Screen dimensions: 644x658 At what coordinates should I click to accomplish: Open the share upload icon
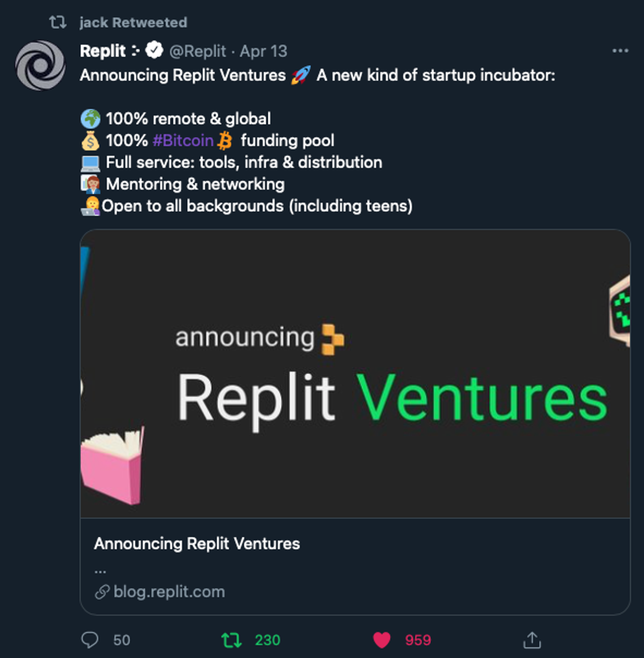pos(532,640)
